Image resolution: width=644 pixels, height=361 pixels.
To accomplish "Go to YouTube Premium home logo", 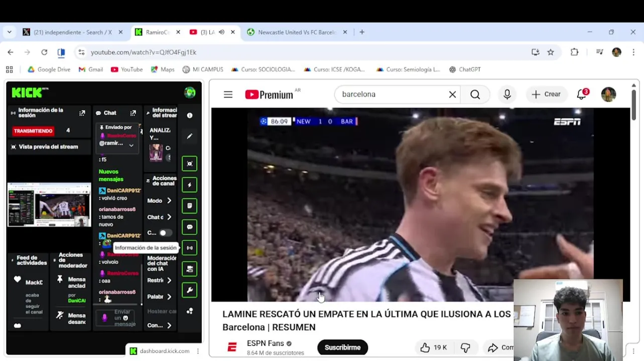I will click(270, 94).
